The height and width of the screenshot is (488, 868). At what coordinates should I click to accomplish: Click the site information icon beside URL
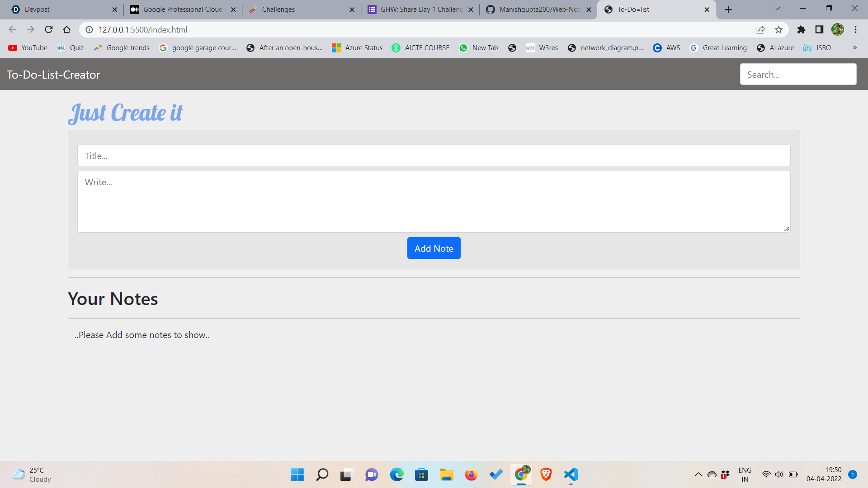[90, 29]
